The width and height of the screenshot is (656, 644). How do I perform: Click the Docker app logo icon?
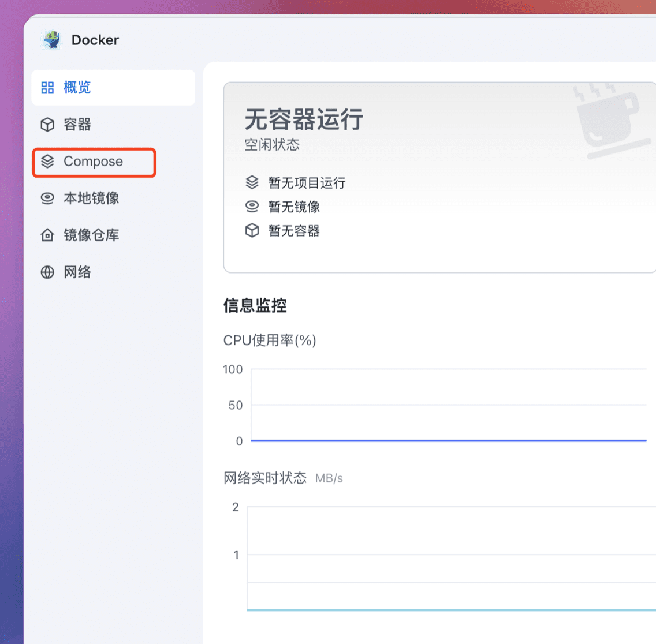coord(52,40)
